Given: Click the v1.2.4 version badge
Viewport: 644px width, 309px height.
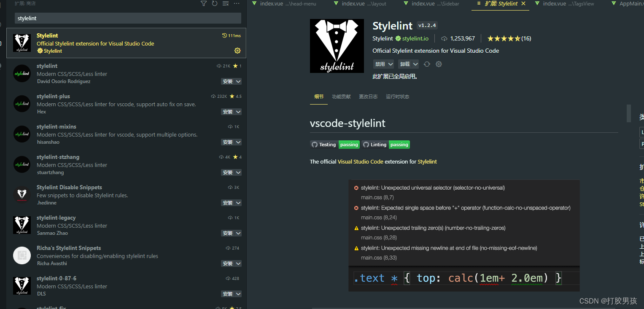Looking at the screenshot, I should click(x=427, y=25).
